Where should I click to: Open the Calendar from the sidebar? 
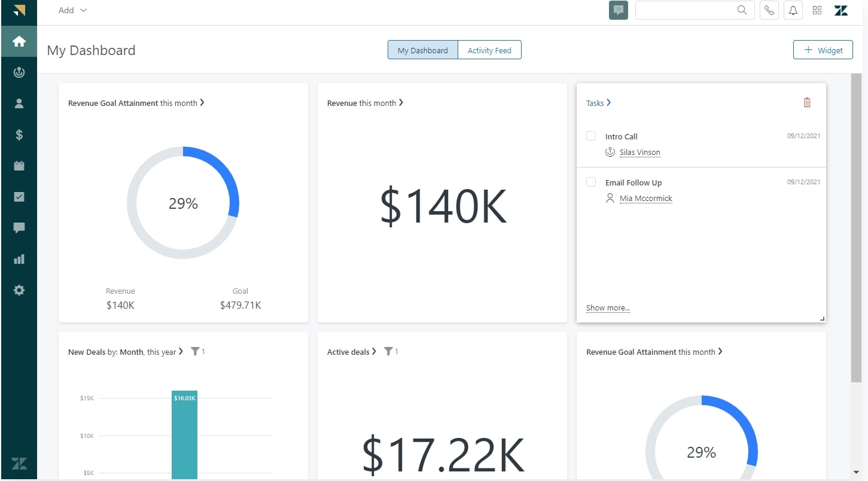(19, 166)
